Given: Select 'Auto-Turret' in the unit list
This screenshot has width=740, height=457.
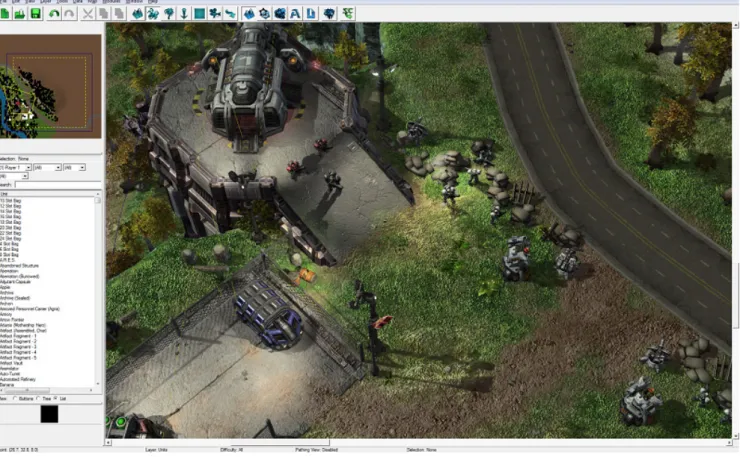Looking at the screenshot, I should point(10,374).
